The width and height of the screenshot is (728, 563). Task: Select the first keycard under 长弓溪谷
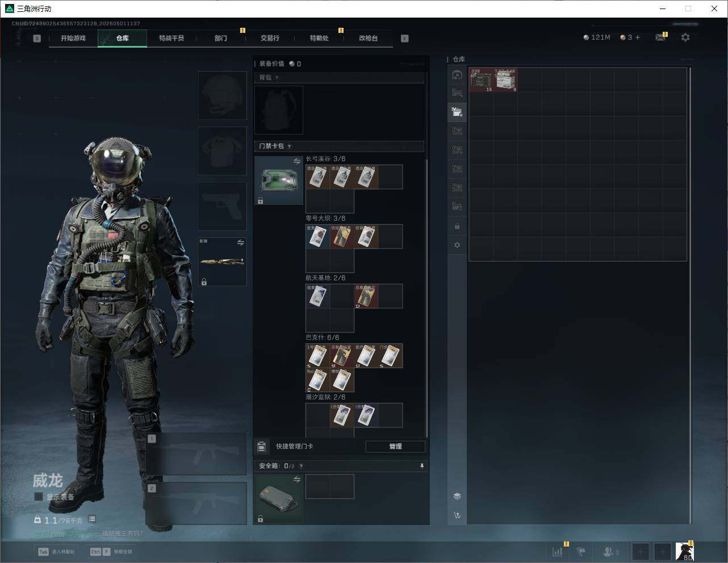pyautogui.click(x=318, y=177)
